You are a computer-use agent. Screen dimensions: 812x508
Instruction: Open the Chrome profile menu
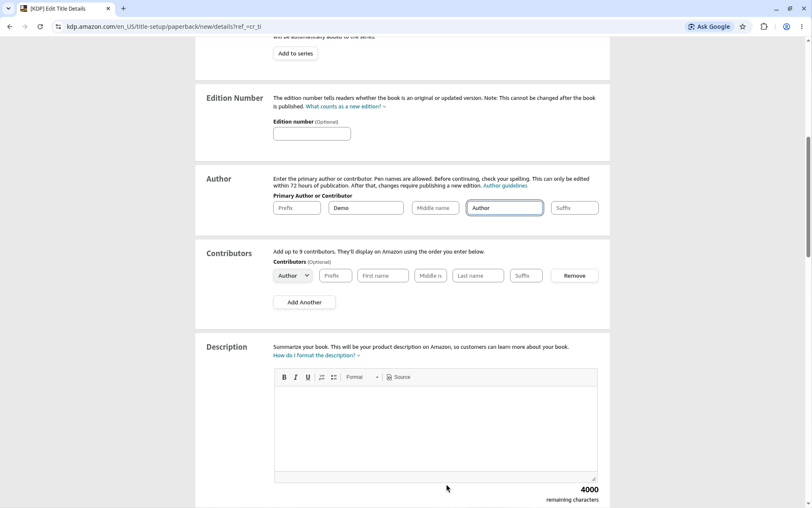point(787,27)
